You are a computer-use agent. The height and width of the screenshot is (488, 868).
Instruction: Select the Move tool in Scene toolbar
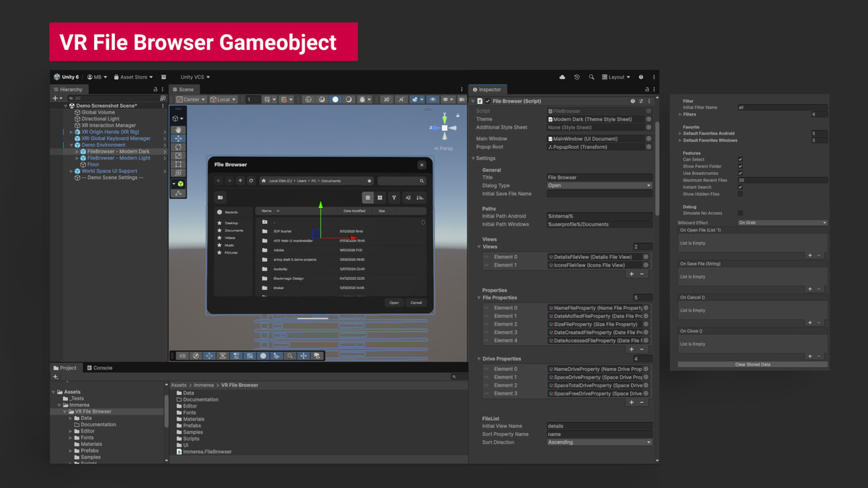point(179,138)
